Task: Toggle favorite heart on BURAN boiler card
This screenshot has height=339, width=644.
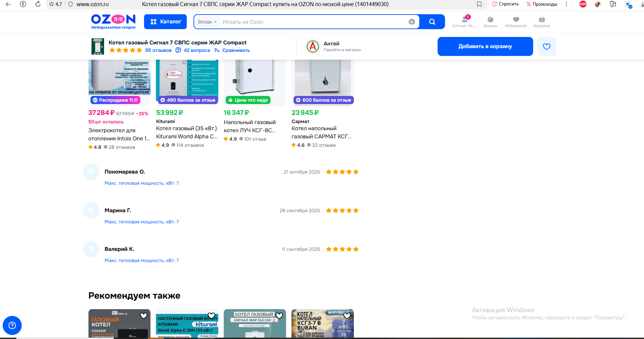Action: (347, 316)
